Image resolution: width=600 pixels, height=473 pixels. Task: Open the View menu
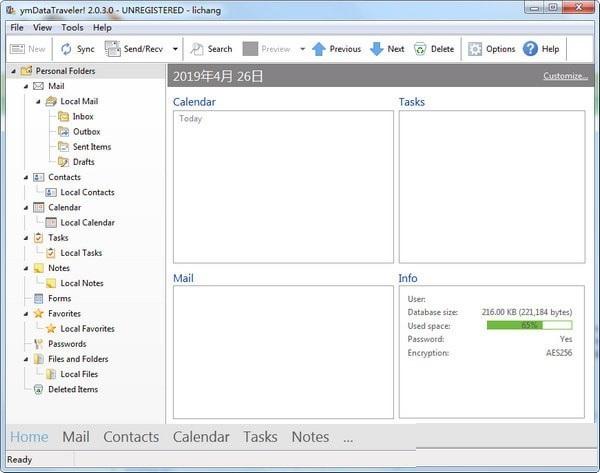pos(42,28)
